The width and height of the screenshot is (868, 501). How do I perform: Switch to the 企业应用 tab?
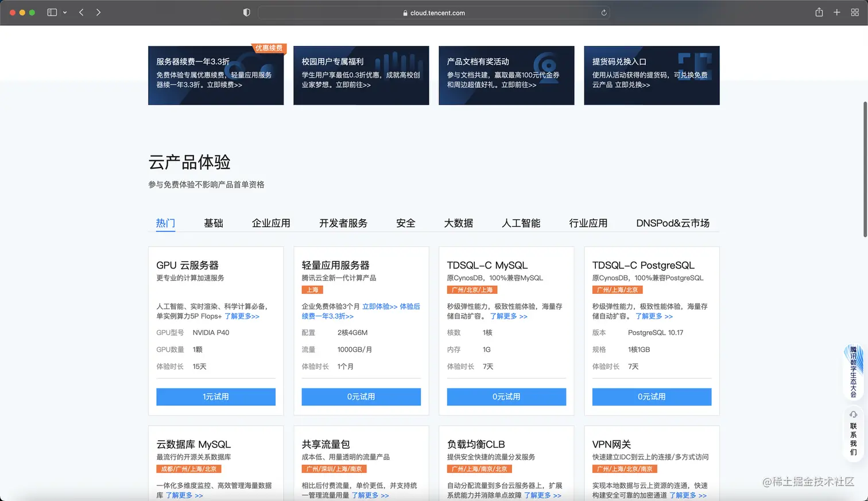[x=271, y=223]
